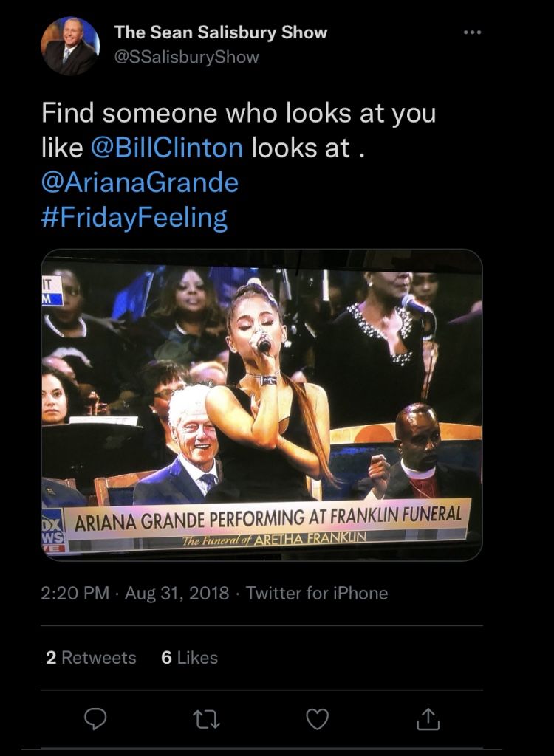Open the share tweet icon
This screenshot has width=554, height=756.
428,718
